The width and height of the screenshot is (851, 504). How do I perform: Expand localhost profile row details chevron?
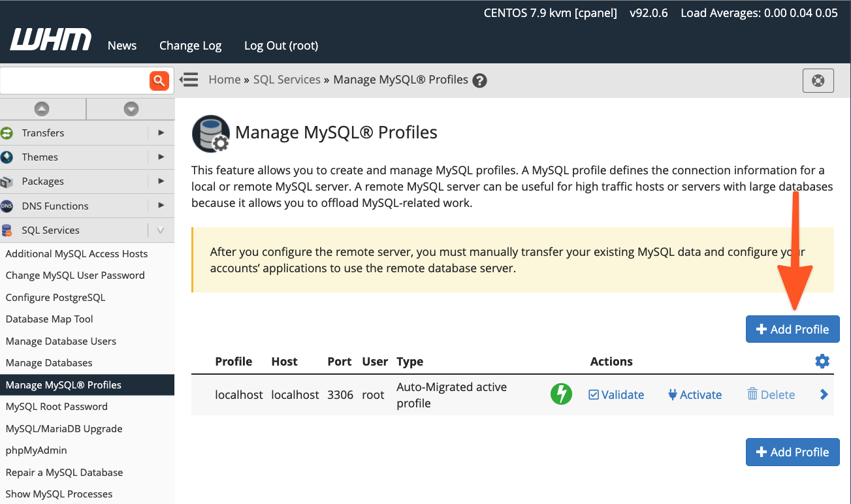pos(824,394)
